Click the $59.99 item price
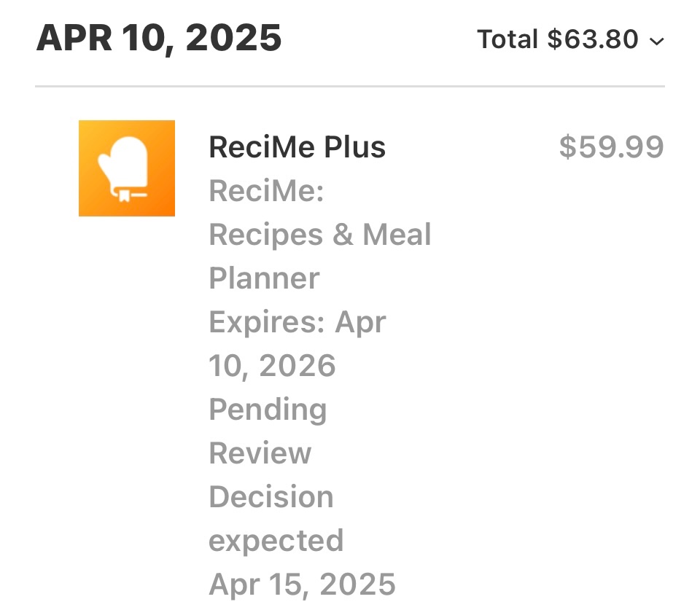Image resolution: width=700 pixels, height=610 pixels. click(x=611, y=147)
